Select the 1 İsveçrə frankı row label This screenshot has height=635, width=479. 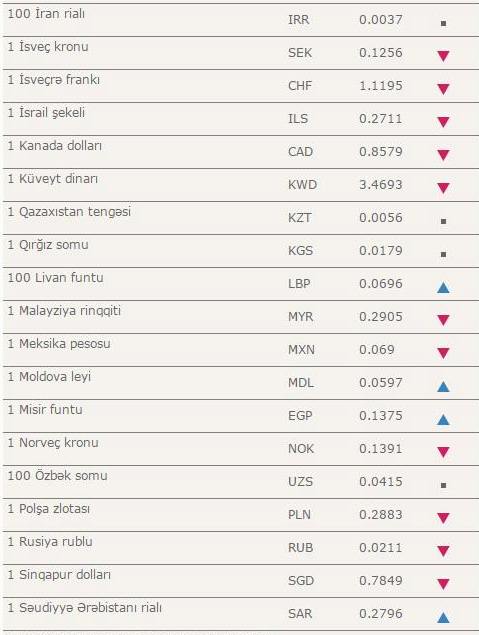click(x=54, y=80)
